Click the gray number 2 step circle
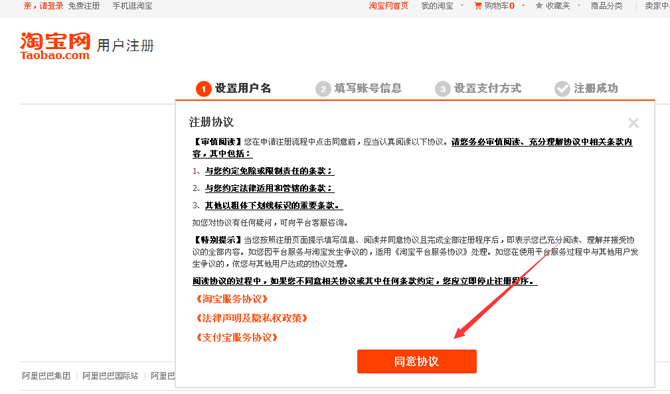 coord(323,89)
